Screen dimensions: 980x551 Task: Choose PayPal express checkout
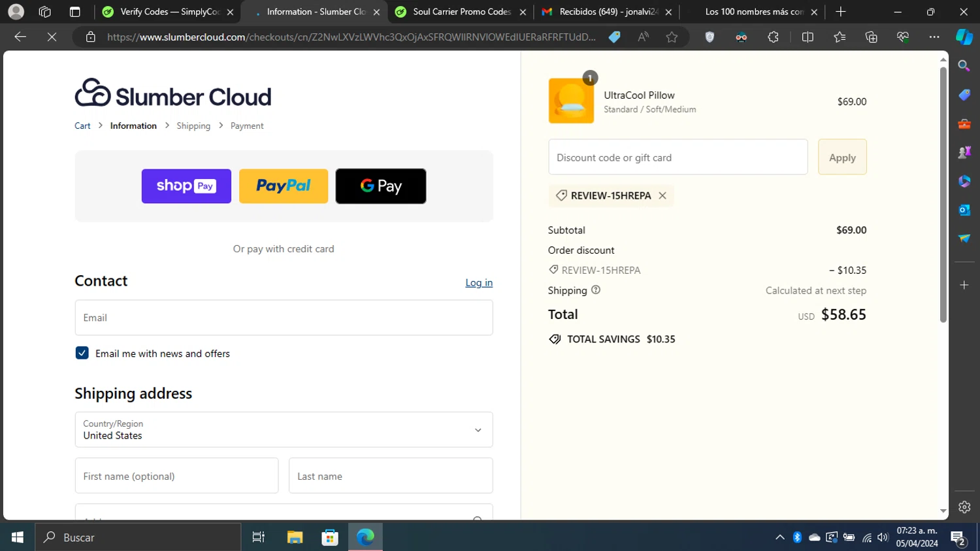tap(284, 186)
